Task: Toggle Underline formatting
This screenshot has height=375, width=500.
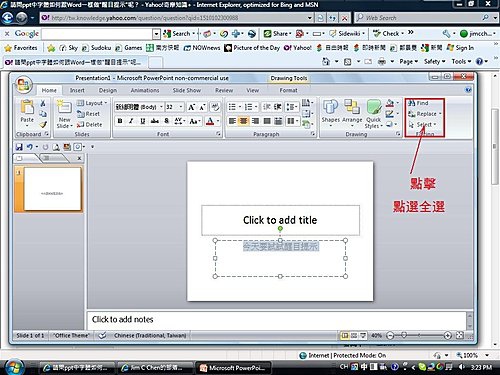Action: 143,121
